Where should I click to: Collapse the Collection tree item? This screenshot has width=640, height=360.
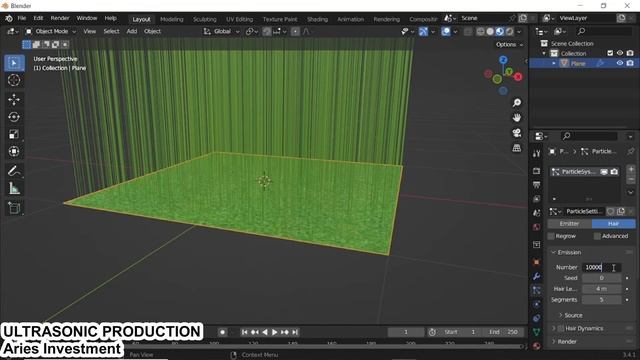(544, 53)
